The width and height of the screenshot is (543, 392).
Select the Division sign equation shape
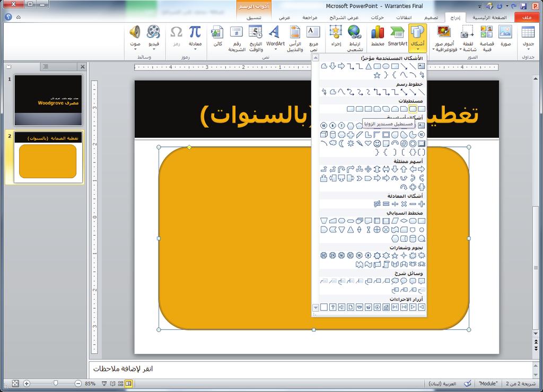pyautogui.click(x=395, y=204)
